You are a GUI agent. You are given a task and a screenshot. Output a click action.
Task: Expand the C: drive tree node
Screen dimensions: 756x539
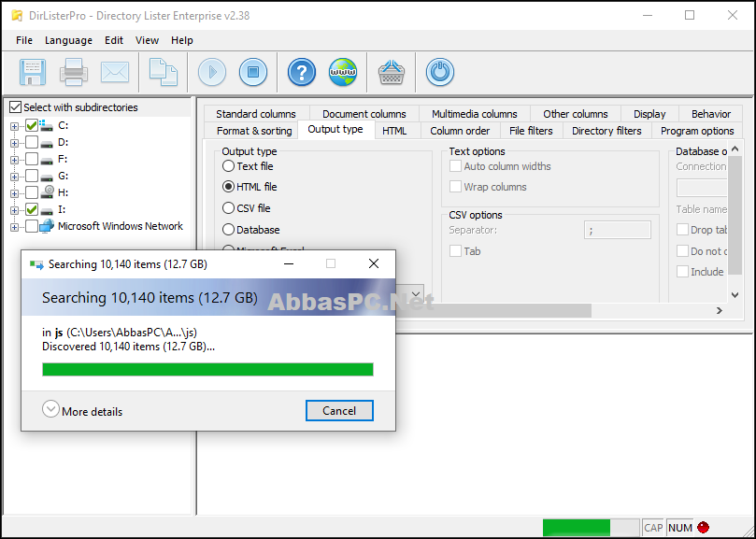click(14, 126)
